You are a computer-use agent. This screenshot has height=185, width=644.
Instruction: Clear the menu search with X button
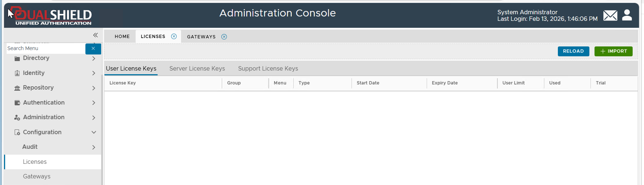click(x=93, y=49)
